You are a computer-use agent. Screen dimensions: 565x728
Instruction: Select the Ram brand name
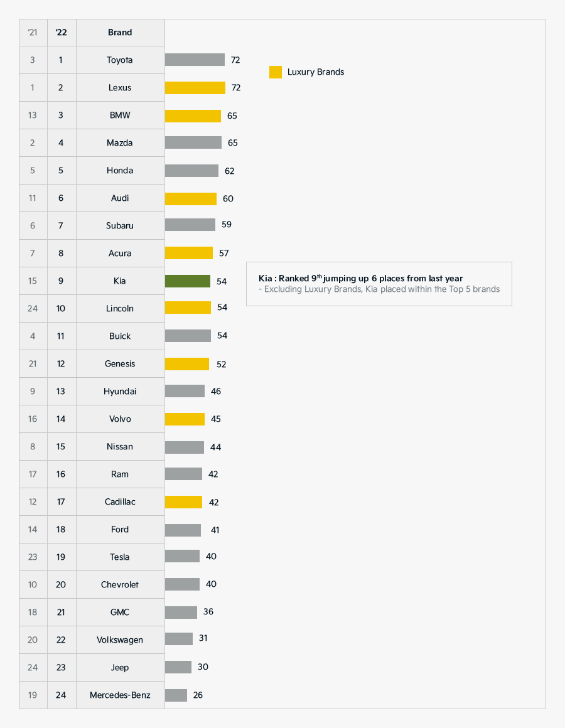point(120,474)
